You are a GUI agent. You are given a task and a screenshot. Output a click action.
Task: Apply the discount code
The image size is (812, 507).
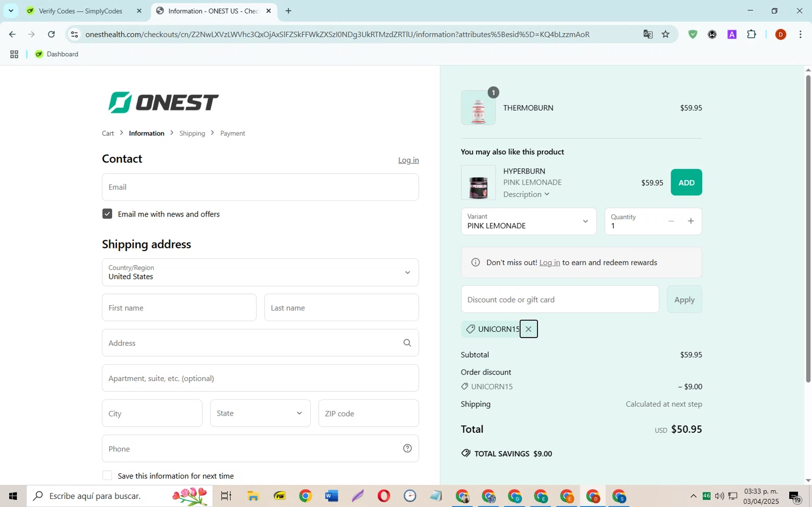[684, 299]
